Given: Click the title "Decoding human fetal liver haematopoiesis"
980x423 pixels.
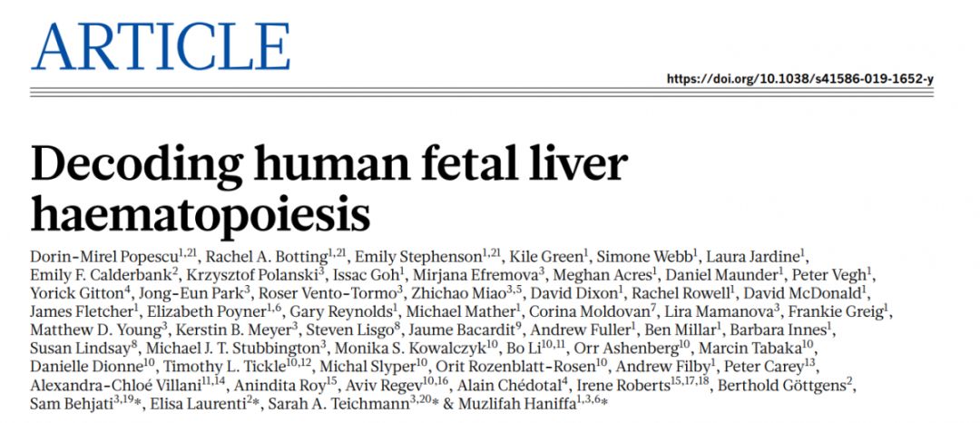Looking at the screenshot, I should [329, 187].
